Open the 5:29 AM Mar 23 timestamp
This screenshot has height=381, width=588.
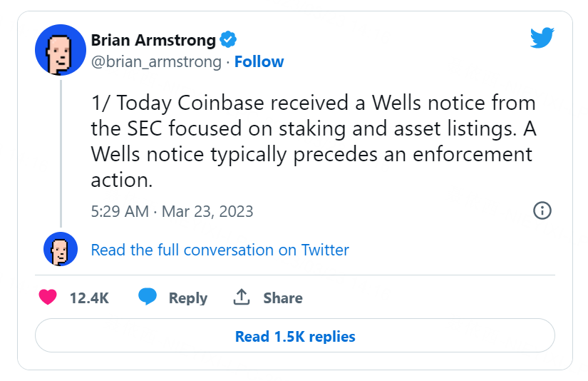172,211
